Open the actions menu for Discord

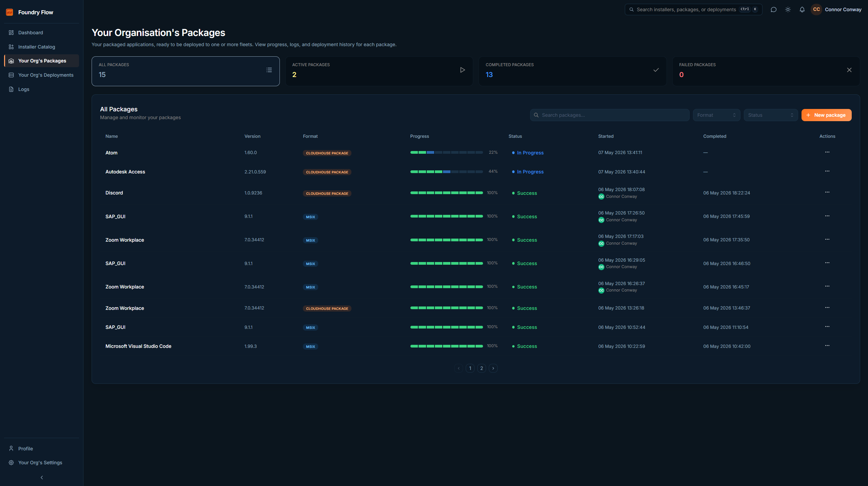(827, 192)
